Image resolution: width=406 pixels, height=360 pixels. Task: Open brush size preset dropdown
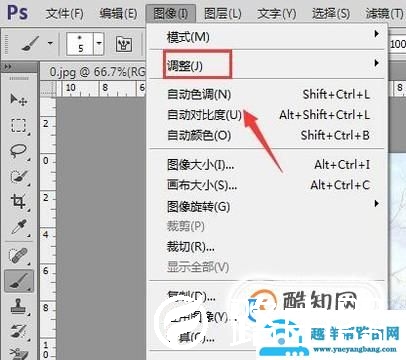tap(99, 43)
